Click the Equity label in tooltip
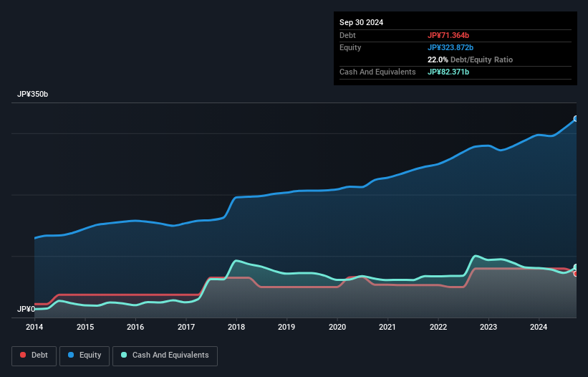 click(x=350, y=47)
